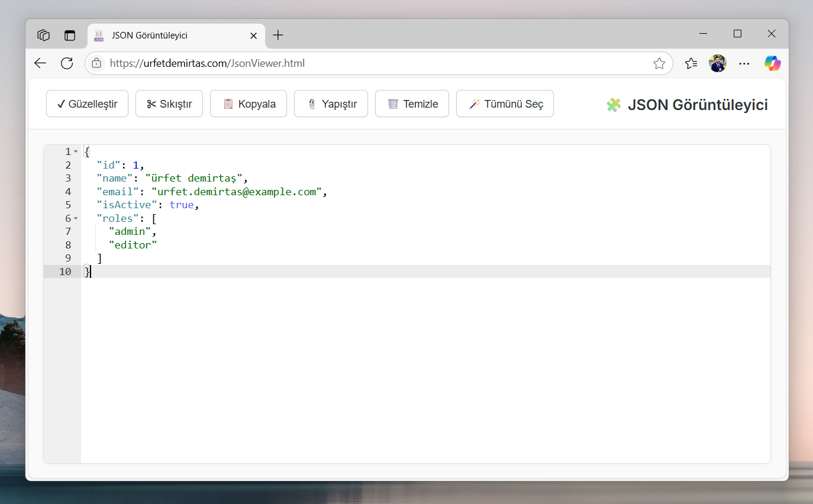The height and width of the screenshot is (504, 813).
Task: Click the site info lock icon
Action: pos(97,63)
